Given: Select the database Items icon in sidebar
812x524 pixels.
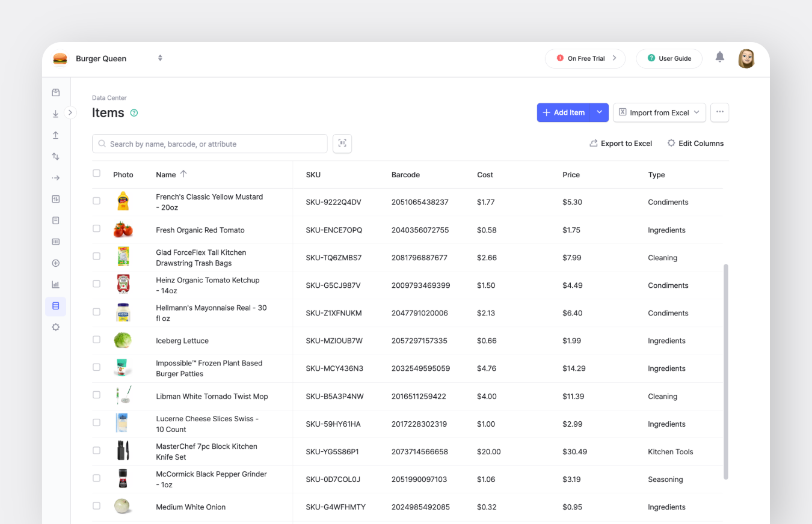Looking at the screenshot, I should coord(55,306).
